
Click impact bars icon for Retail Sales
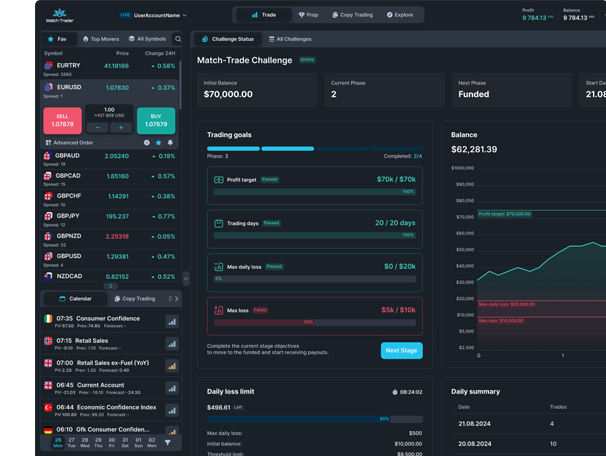[171, 343]
